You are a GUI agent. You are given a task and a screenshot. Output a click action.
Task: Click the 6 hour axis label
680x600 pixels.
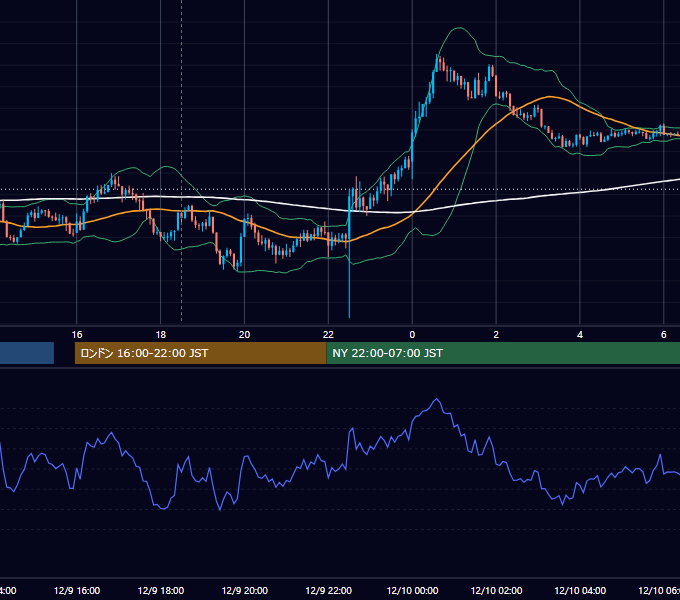click(x=664, y=335)
